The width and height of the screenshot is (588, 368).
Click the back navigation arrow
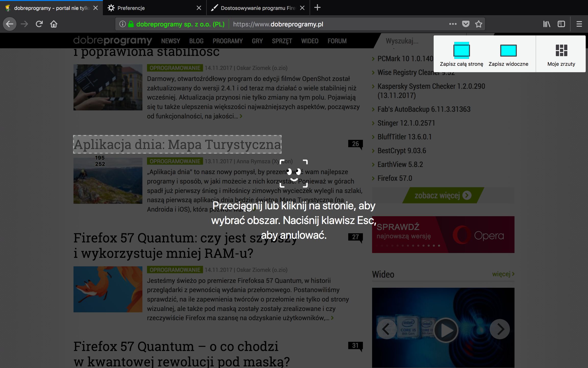pyautogui.click(x=9, y=24)
